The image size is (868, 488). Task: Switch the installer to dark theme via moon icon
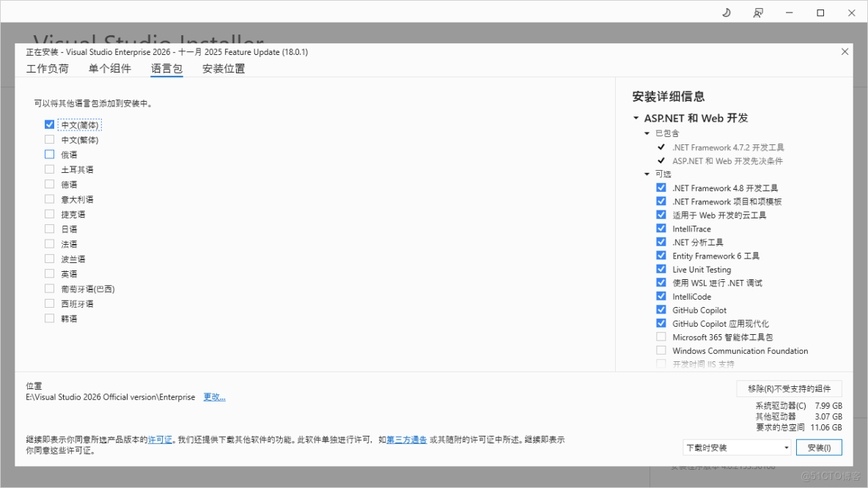point(726,12)
